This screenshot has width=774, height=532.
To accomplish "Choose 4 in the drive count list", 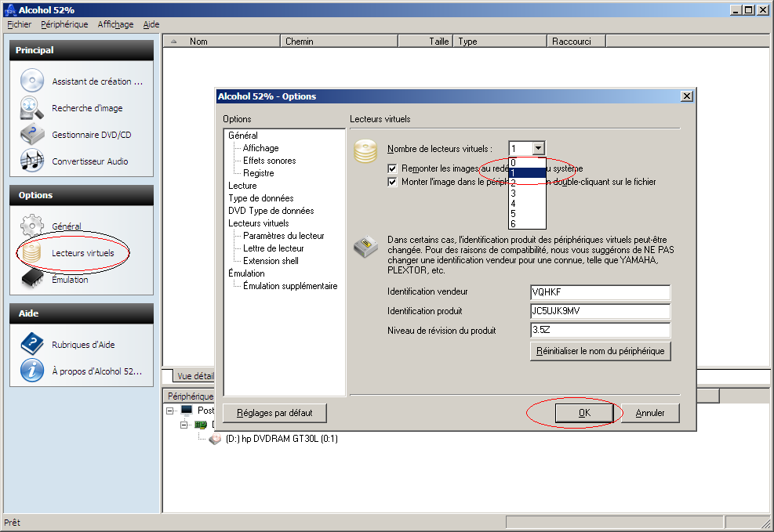I will coord(527,204).
